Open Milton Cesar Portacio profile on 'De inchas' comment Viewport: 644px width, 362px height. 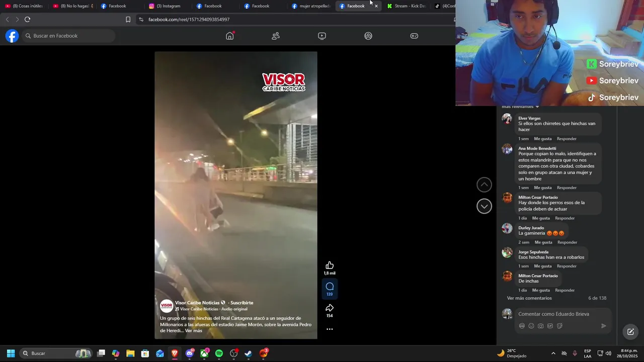click(x=538, y=276)
